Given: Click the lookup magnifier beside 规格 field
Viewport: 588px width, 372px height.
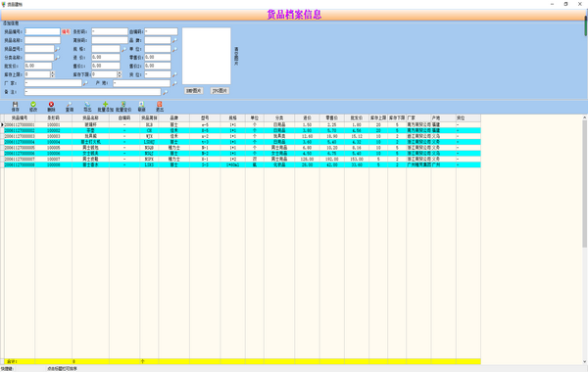Looking at the screenshot, I should click(x=124, y=49).
